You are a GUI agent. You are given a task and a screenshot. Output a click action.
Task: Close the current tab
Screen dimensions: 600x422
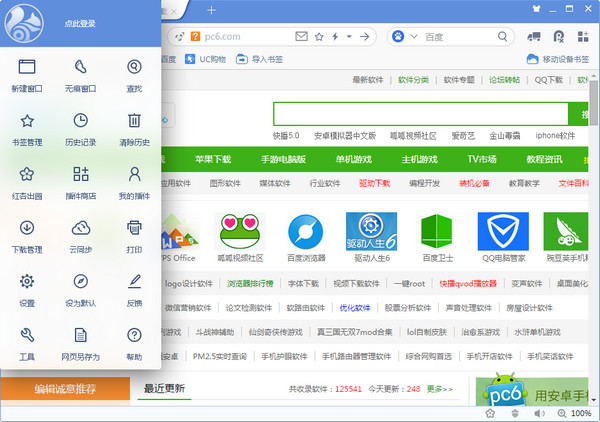pos(174,11)
